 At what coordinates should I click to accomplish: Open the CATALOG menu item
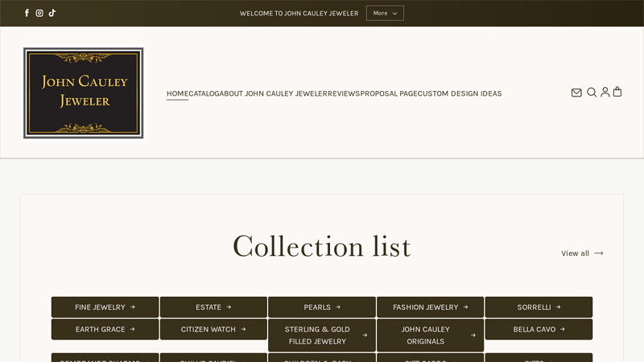[x=204, y=93]
